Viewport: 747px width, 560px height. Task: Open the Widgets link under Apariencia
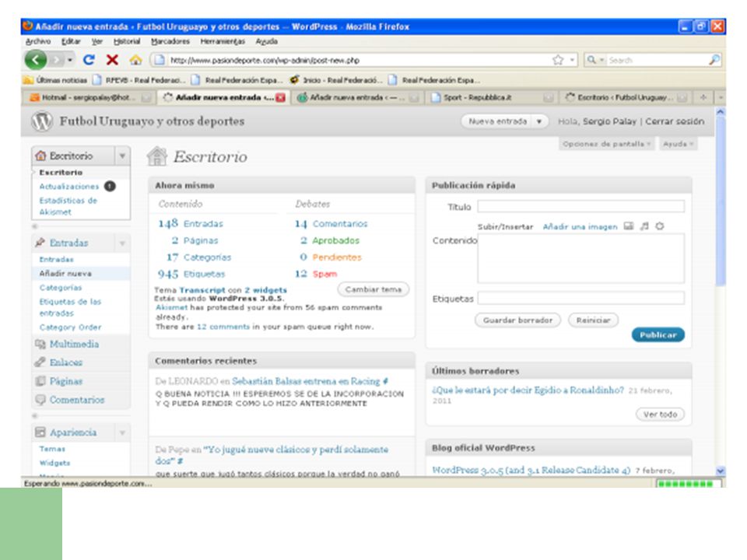point(54,463)
